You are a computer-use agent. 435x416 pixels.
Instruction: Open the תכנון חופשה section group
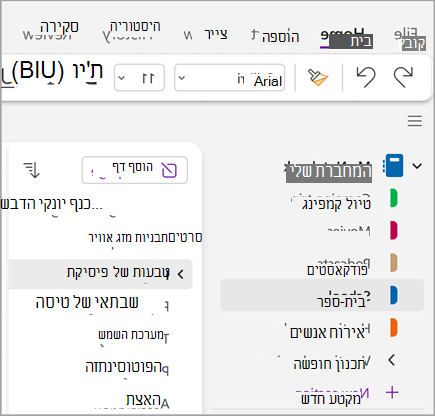tap(329, 364)
